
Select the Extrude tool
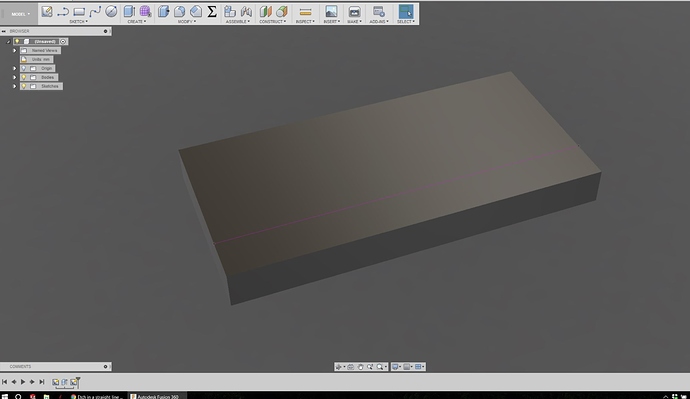tap(129, 11)
